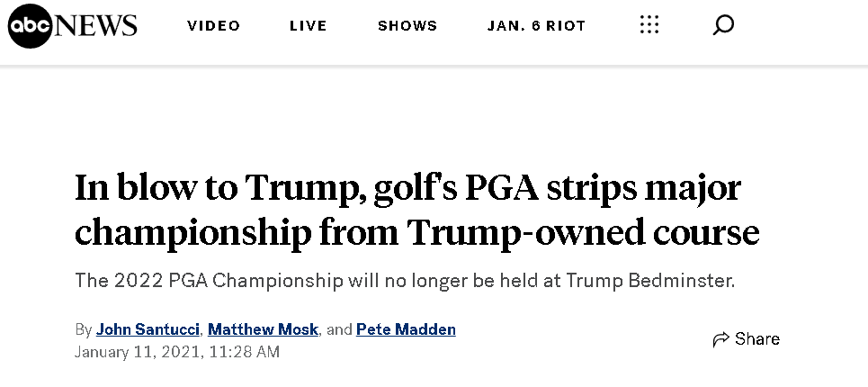Open Matthew Mosk's author link

263,330
